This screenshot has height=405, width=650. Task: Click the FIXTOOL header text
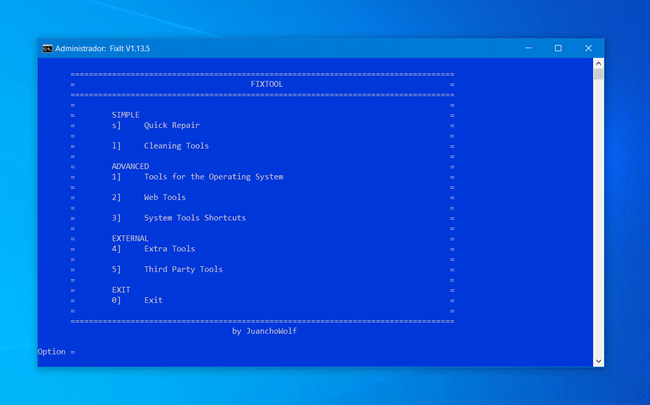tap(267, 84)
